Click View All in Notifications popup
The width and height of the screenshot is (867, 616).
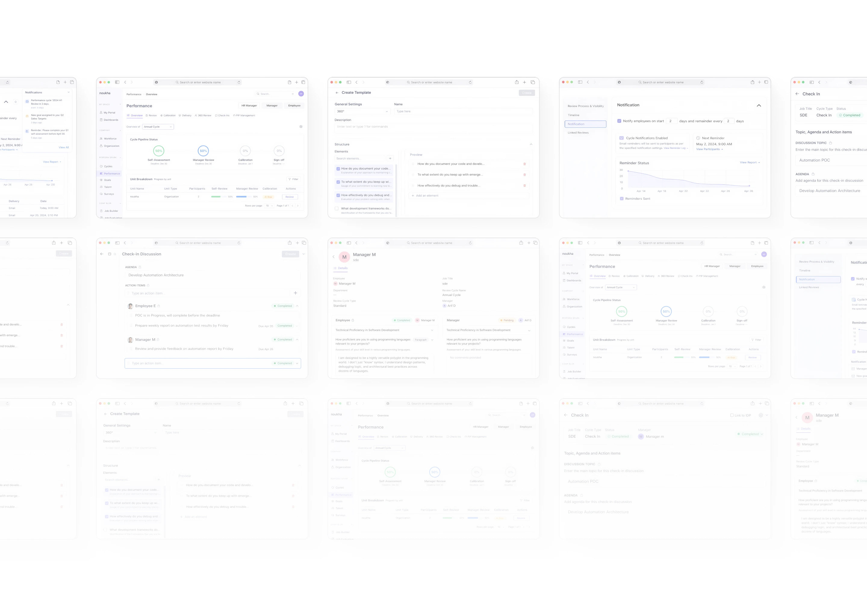(64, 147)
